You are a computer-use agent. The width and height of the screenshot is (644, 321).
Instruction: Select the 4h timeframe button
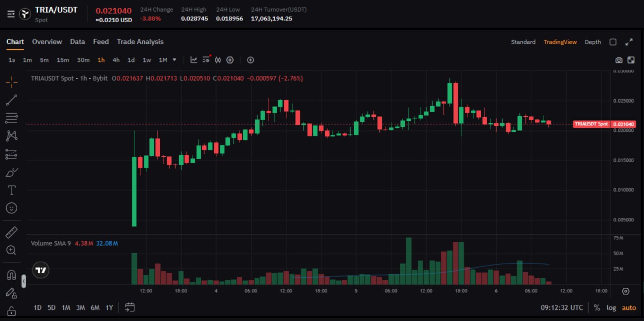(116, 60)
